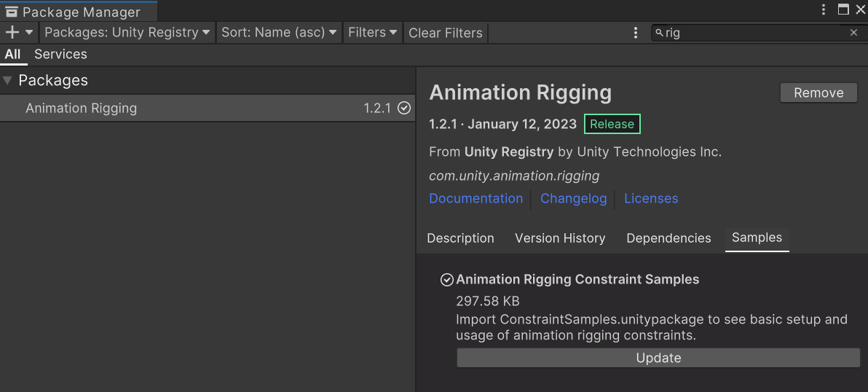
Task: Switch to the Dependencies tab
Action: coord(668,238)
